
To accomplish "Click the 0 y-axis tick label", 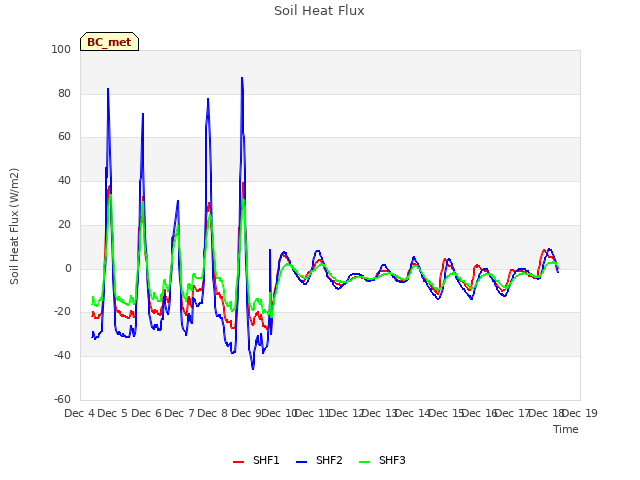I will point(68,269).
